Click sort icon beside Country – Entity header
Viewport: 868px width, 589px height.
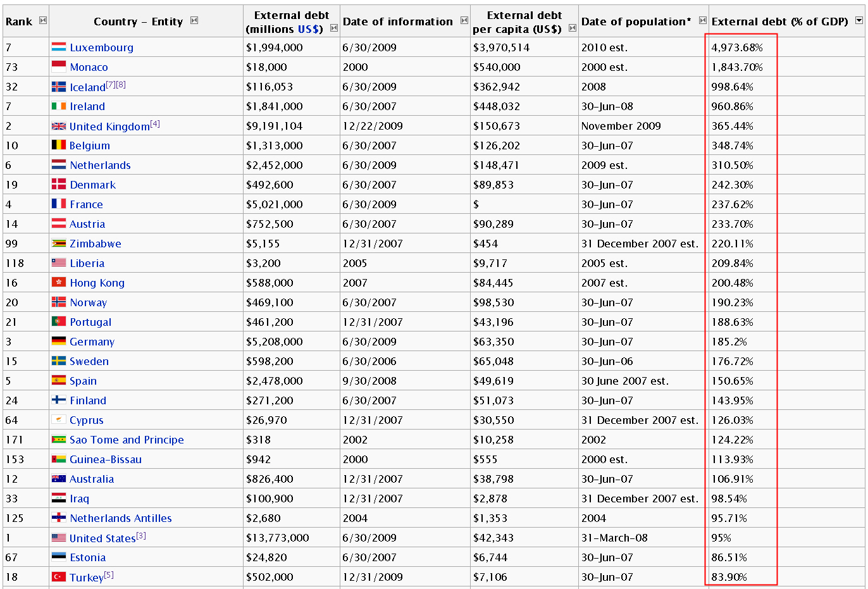click(x=194, y=20)
